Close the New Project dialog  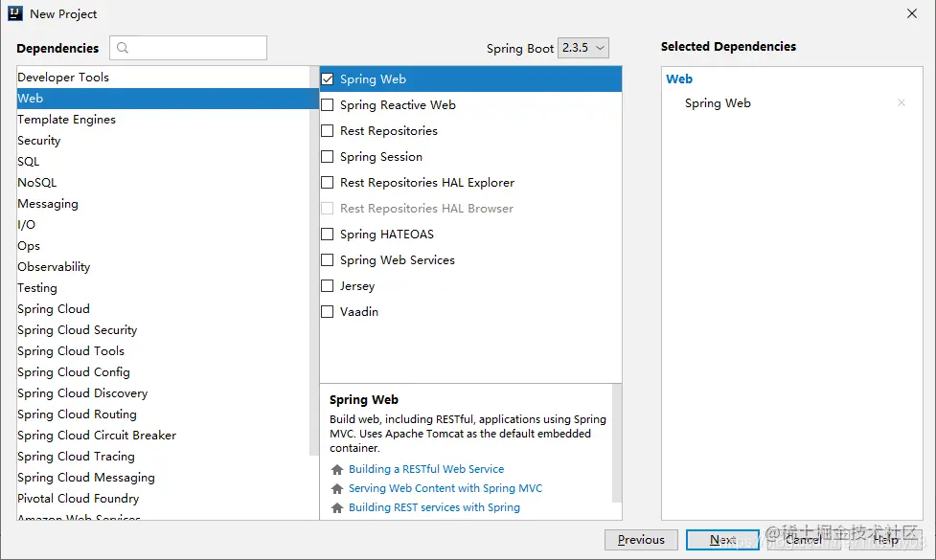(912, 13)
